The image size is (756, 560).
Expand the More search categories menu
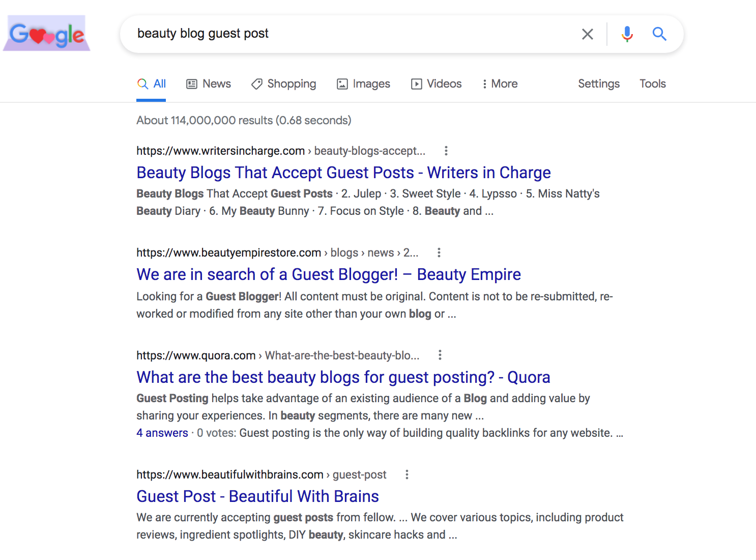[x=500, y=84]
